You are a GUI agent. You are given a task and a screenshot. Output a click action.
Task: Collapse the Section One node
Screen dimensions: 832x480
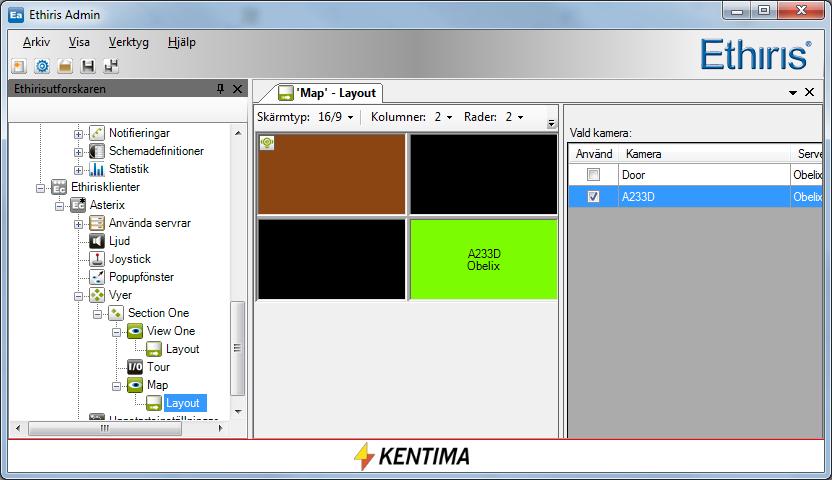[x=97, y=315]
